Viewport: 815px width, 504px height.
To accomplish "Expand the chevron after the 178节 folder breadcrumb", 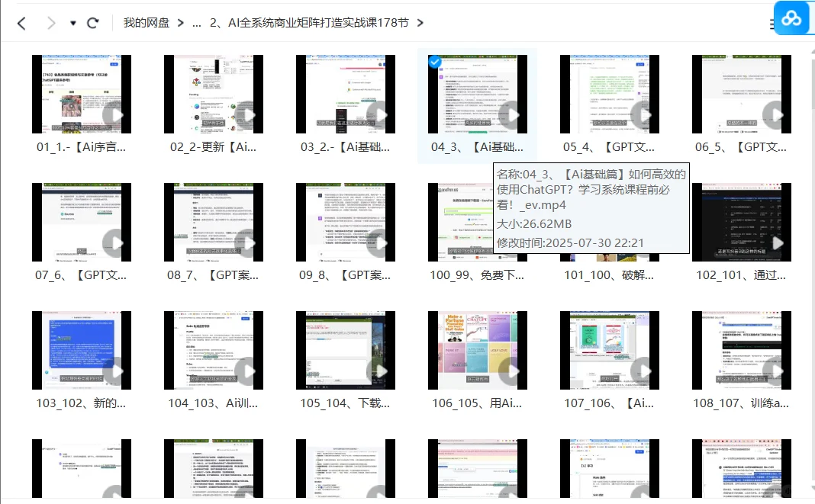I will (420, 23).
